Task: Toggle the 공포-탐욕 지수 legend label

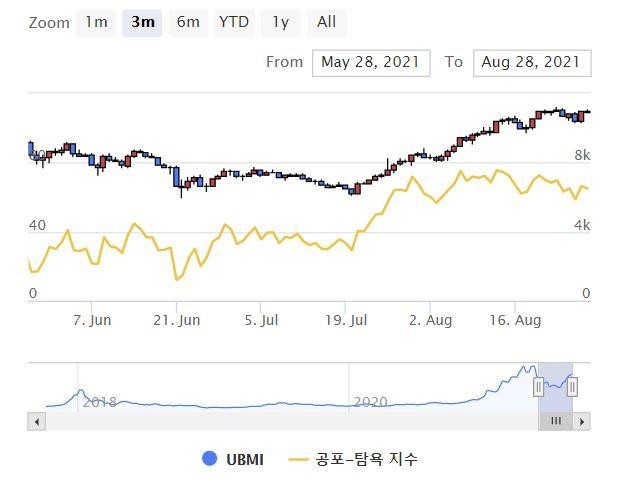Action: tap(365, 459)
